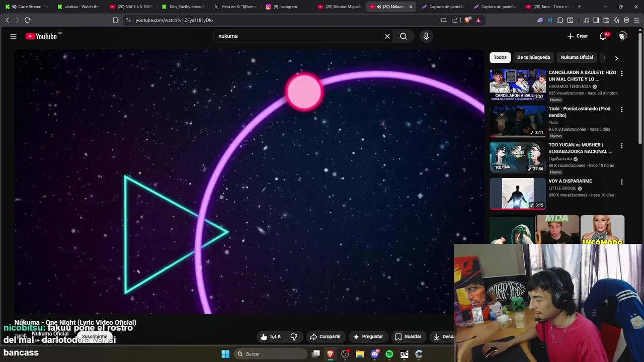
Task: Open Leo AI sparkle icon
Action: tap(616, 20)
